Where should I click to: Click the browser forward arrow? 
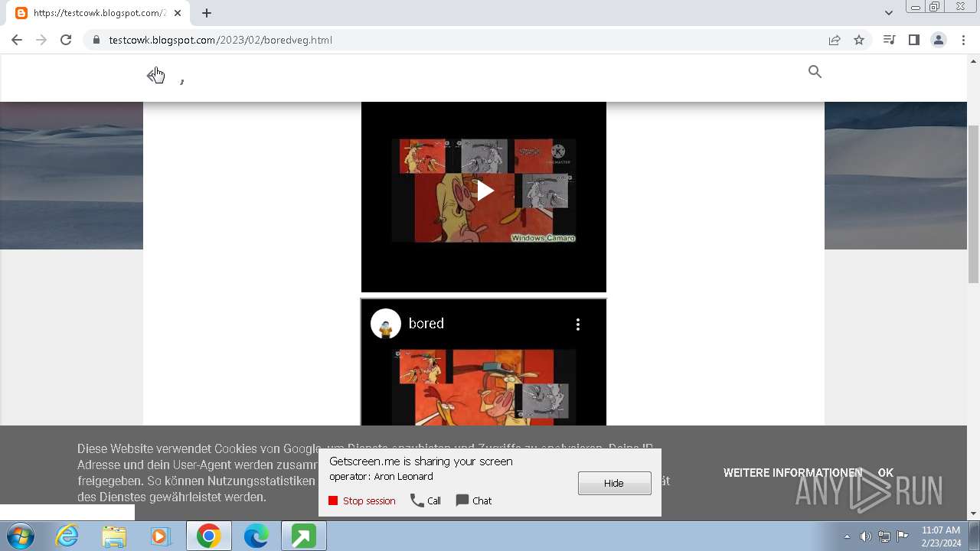[x=41, y=40]
